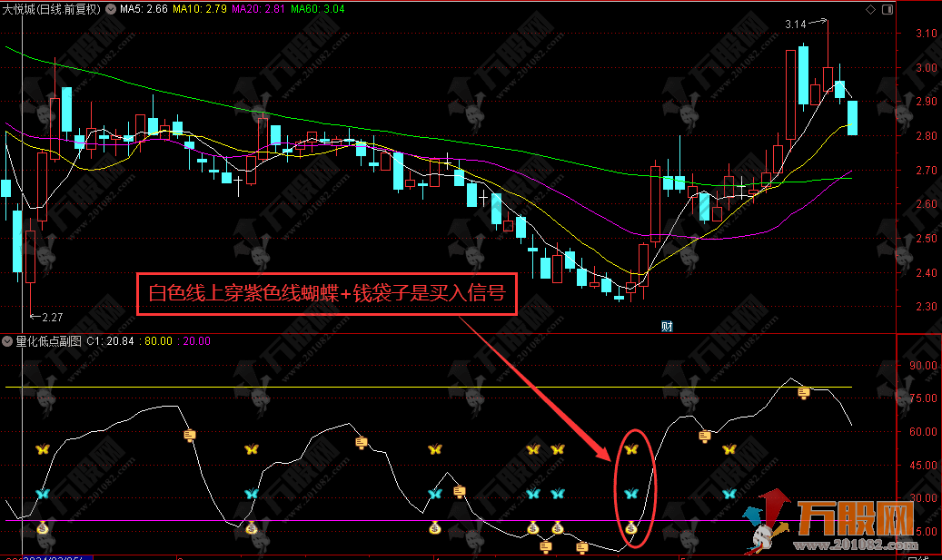Screen dimensions: 942x560
Task: Click the stock title 大悦城(日线.前复权)
Action: coord(52,9)
